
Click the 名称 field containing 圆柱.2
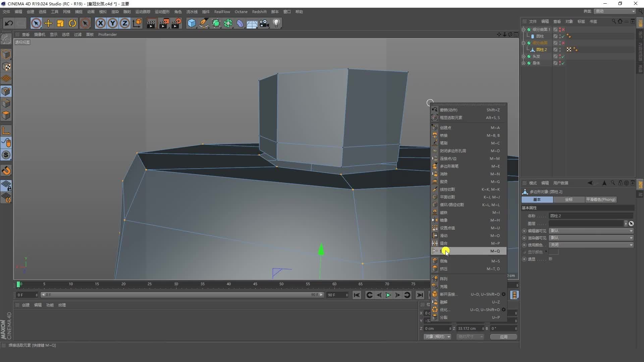pyautogui.click(x=591, y=216)
